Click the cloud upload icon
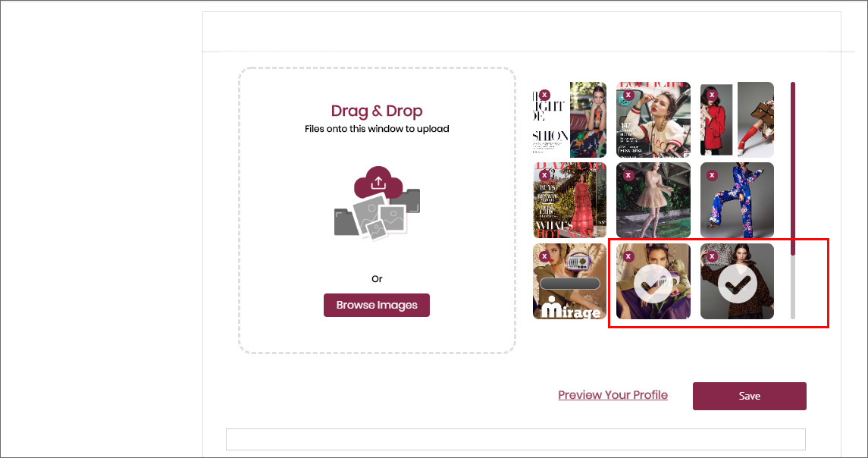 pyautogui.click(x=378, y=182)
